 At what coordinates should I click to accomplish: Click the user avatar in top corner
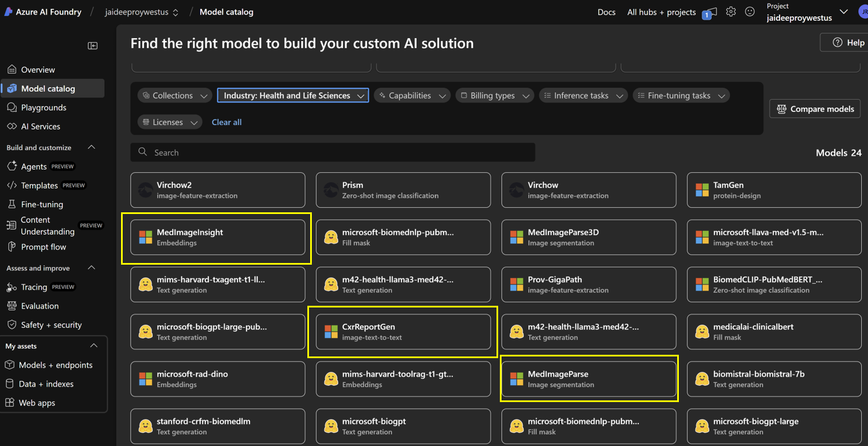tap(862, 12)
